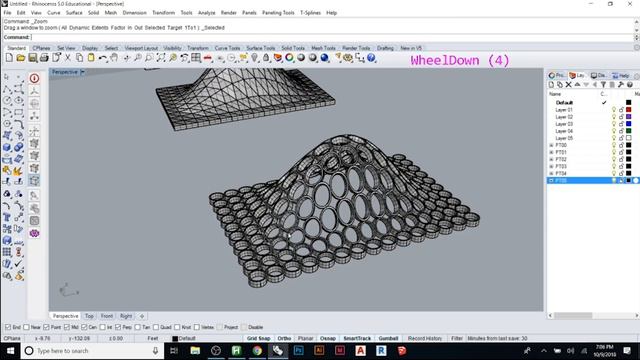The width and height of the screenshot is (640, 360).
Task: Cut selection with scissors icon
Action: point(68,58)
